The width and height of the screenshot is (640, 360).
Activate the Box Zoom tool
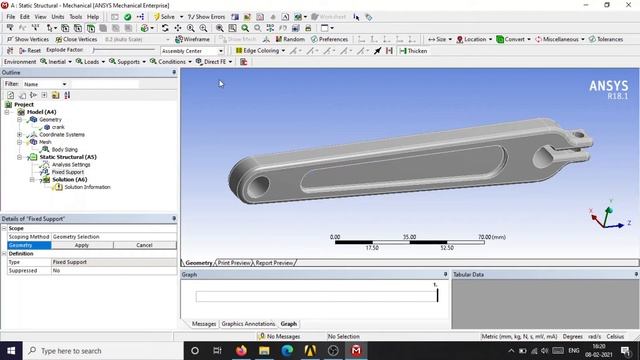click(x=203, y=28)
